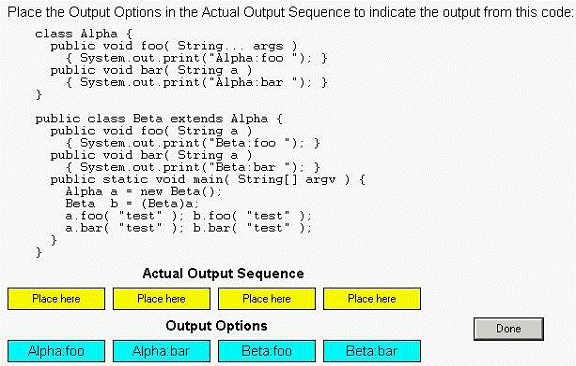Click the public class Beta extends Alpha line
Screen dimensions: 576x366
(159, 119)
